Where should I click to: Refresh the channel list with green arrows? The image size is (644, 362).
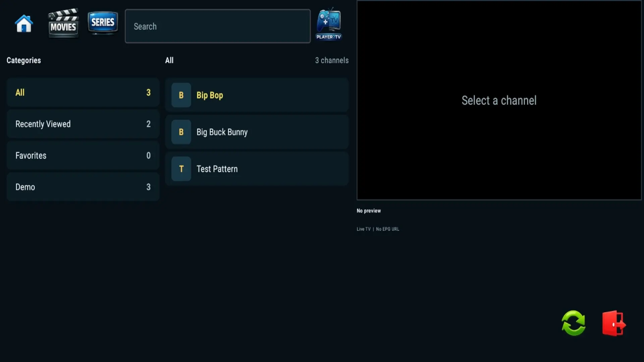574,323
